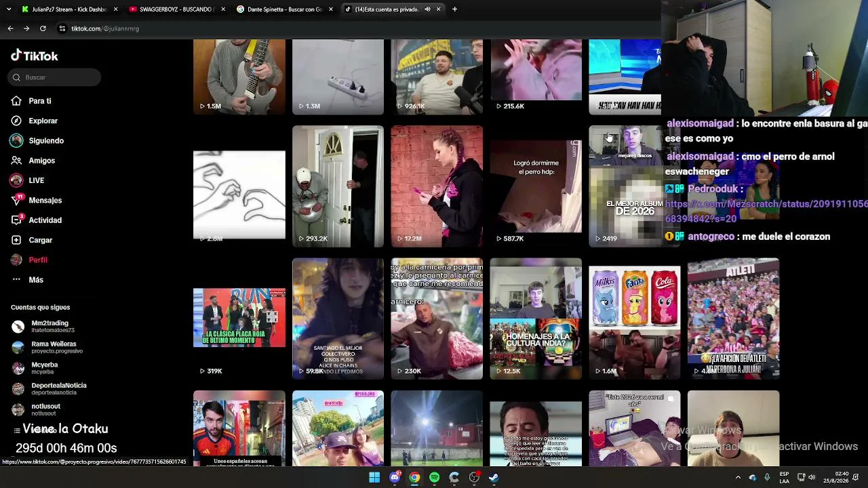This screenshot has width=868, height=488.
Task: Reload the TikTok page
Action: (x=43, y=28)
